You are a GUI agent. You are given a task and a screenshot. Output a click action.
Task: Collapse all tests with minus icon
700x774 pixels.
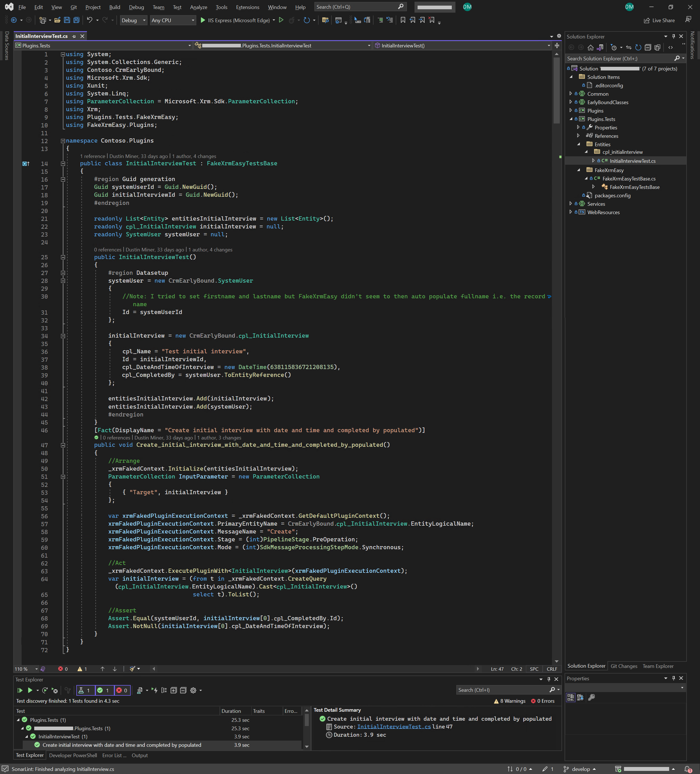point(183,690)
